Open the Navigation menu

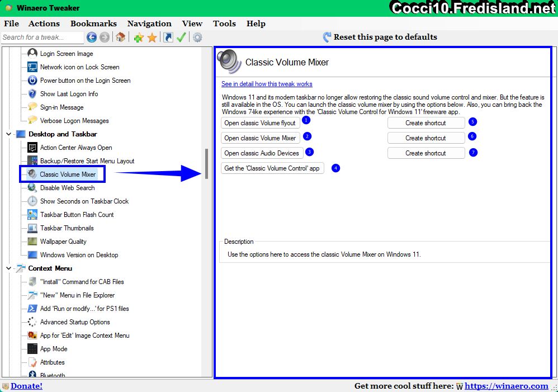149,23
